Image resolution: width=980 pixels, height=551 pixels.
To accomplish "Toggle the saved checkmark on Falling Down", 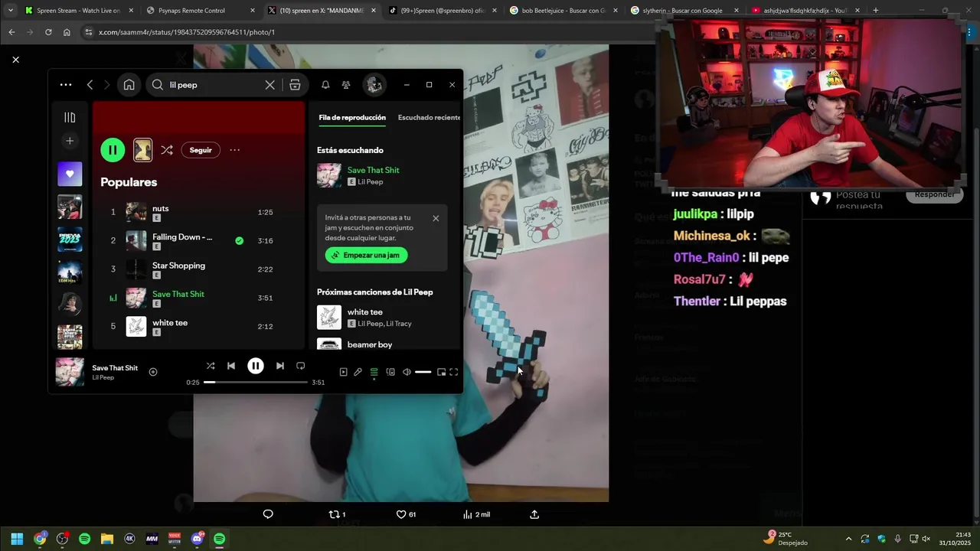I will (x=240, y=240).
